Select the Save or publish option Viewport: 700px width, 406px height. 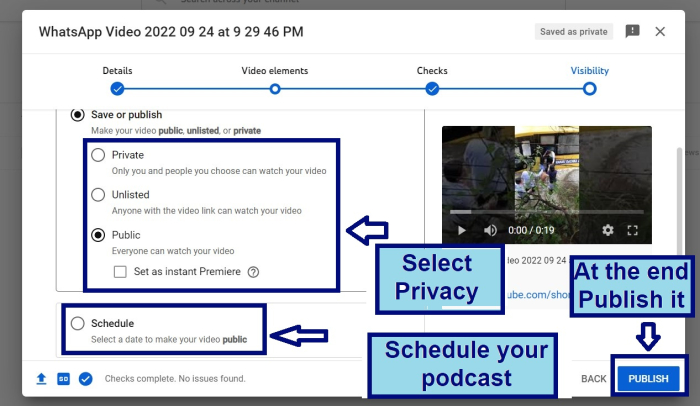coord(77,115)
